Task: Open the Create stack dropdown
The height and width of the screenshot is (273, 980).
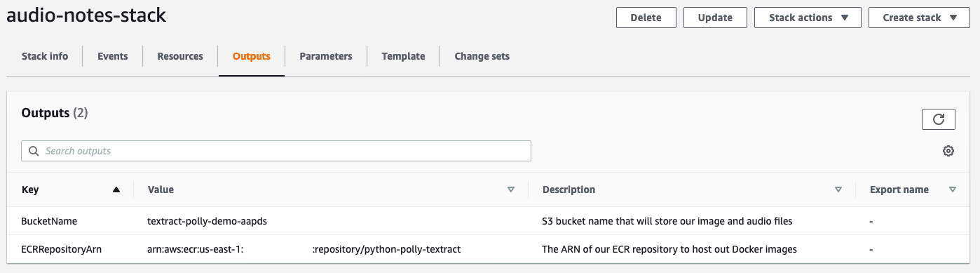Action: [920, 18]
